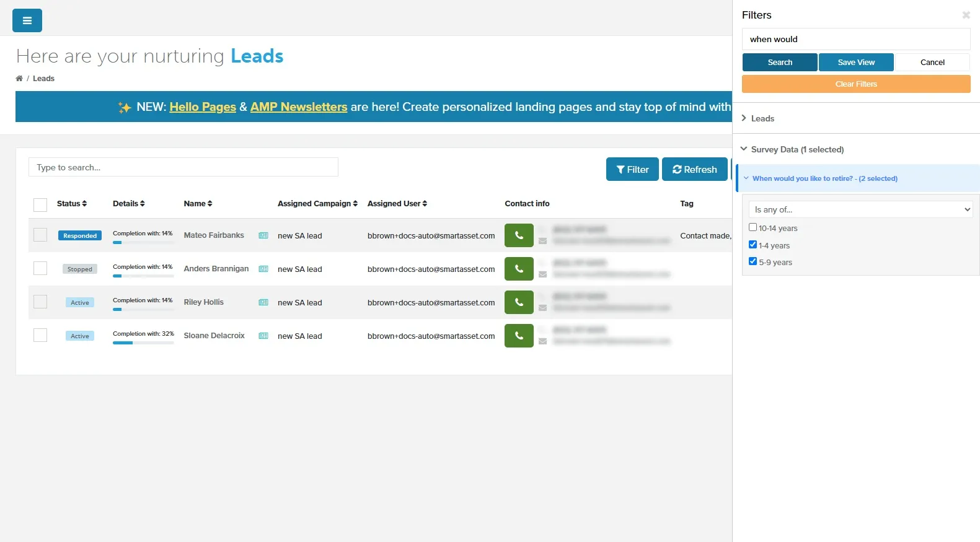Close the Filters panel with the X
The width and height of the screenshot is (980, 542).
pos(966,15)
